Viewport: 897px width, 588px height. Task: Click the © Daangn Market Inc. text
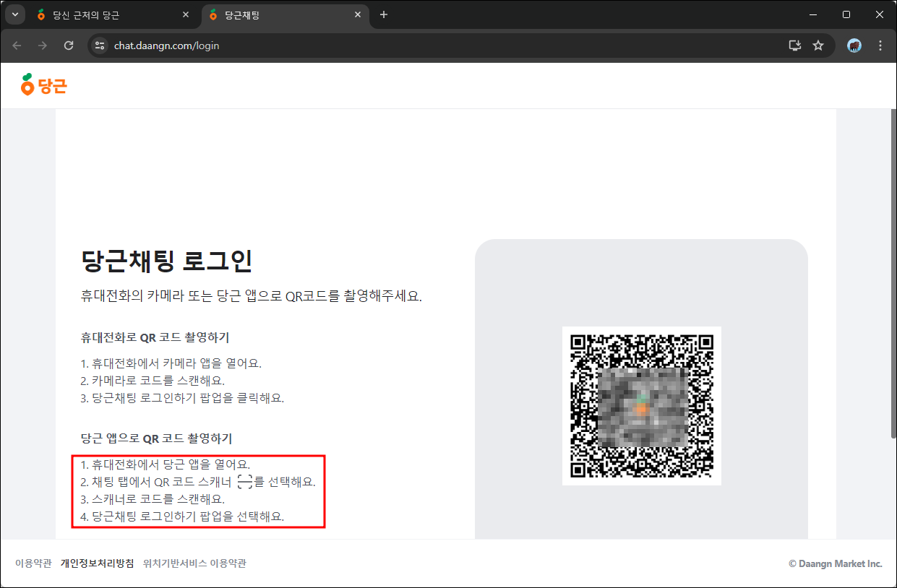836,563
